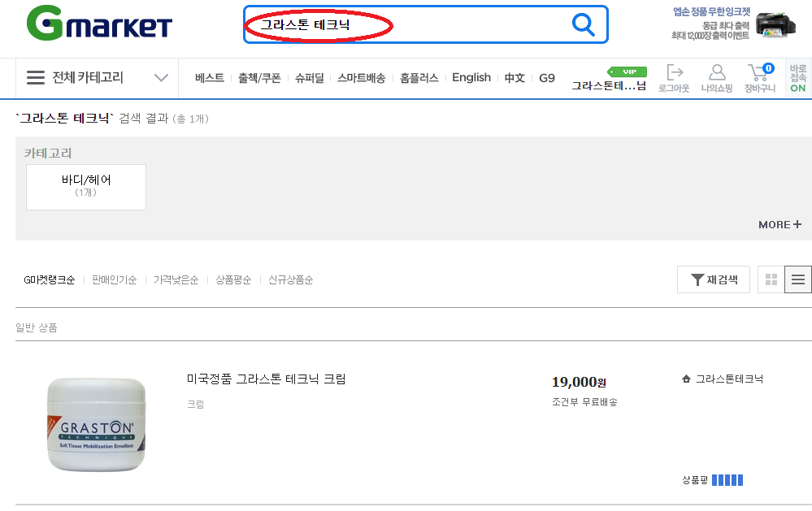
Task: Open the 미국정품 그라스톤 테크닉 크림 title
Action: (x=266, y=379)
